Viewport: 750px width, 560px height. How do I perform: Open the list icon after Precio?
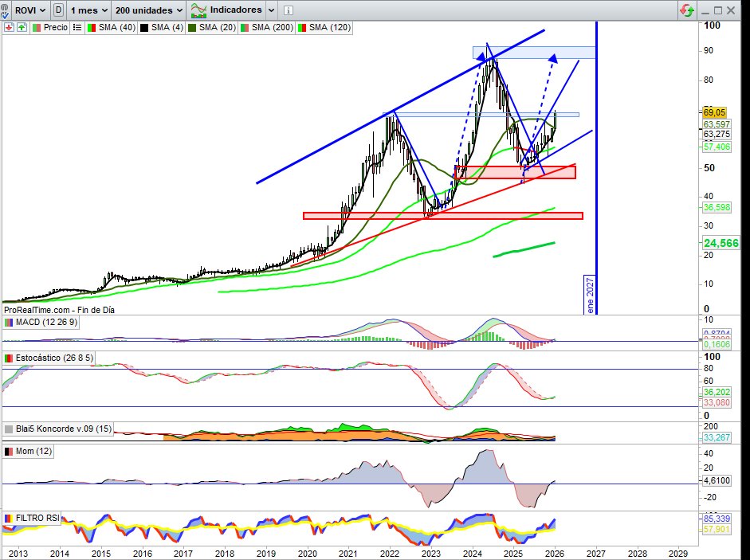pos(77,28)
